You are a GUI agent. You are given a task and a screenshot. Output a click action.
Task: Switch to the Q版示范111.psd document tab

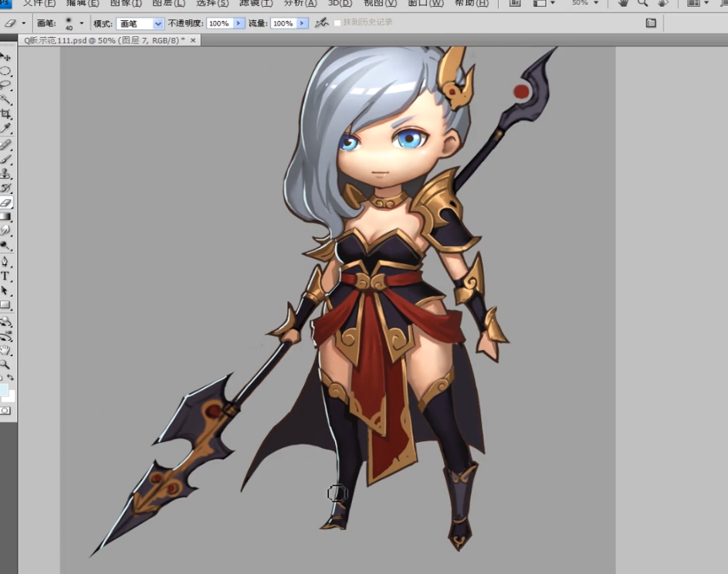tap(104, 40)
